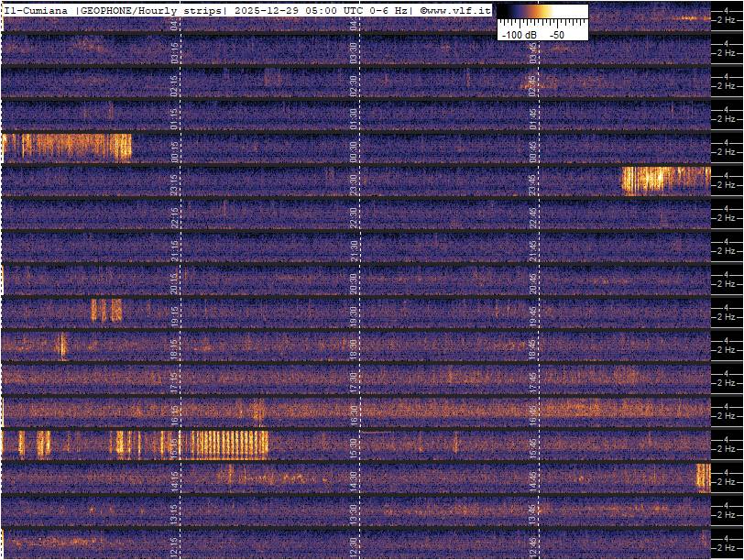Click striped burst right of 15:15 marker
Image resolution: width=744 pixels, height=560 pixels.
(x=228, y=445)
